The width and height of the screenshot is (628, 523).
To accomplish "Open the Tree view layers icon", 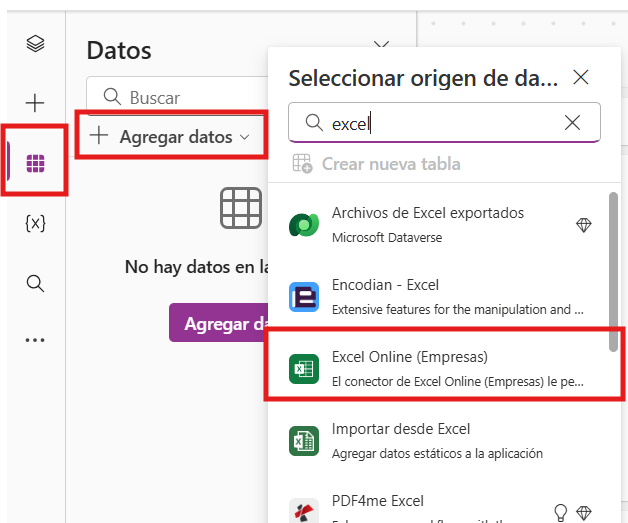I will (x=35, y=43).
